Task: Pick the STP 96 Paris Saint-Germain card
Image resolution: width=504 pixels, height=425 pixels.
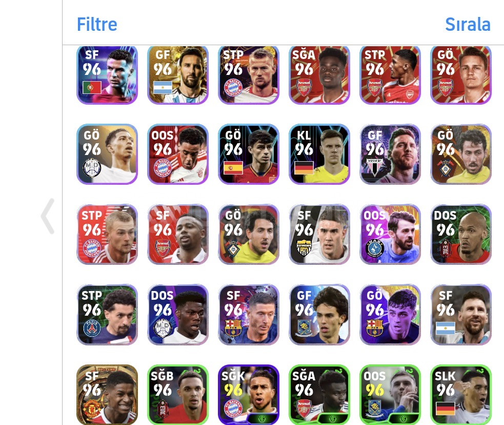Action: click(x=107, y=314)
